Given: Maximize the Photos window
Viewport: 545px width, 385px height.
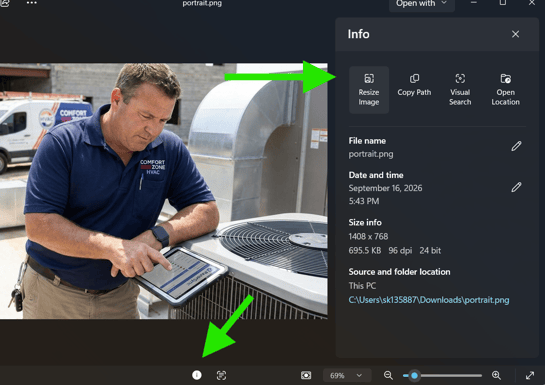Looking at the screenshot, I should (503, 3).
